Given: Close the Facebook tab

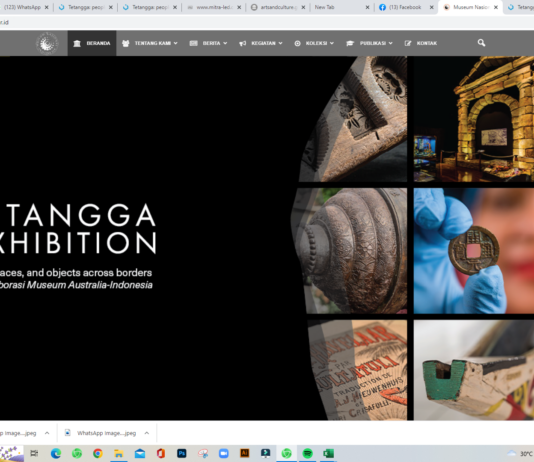Looking at the screenshot, I should click(431, 7).
